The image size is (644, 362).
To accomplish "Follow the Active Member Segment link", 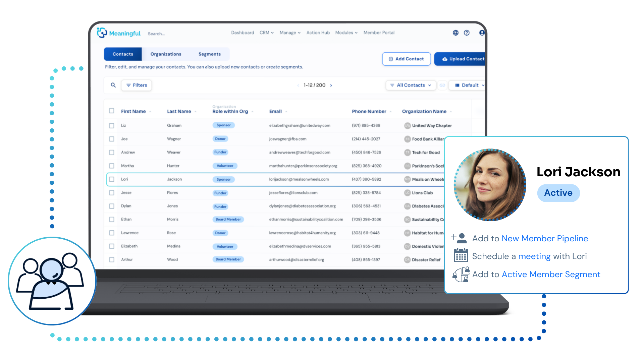I will pyautogui.click(x=551, y=275).
